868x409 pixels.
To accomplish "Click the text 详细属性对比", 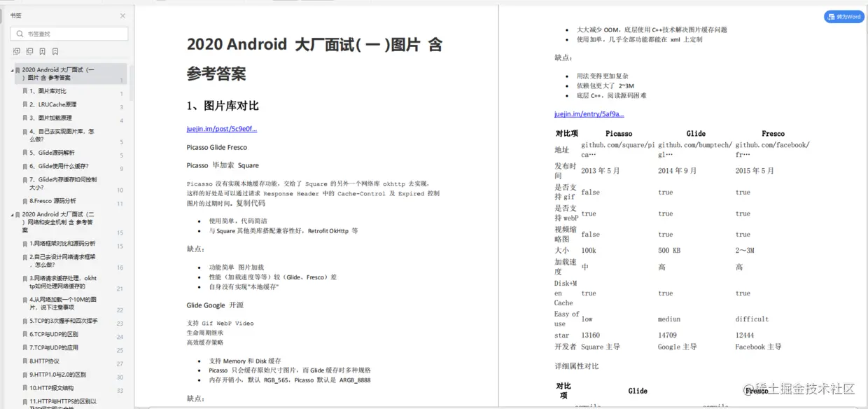I will [x=576, y=366].
